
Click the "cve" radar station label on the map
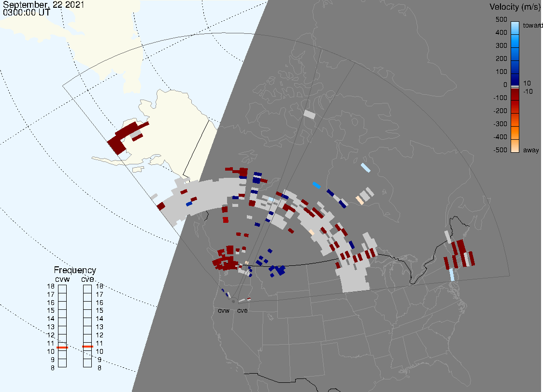(x=243, y=310)
